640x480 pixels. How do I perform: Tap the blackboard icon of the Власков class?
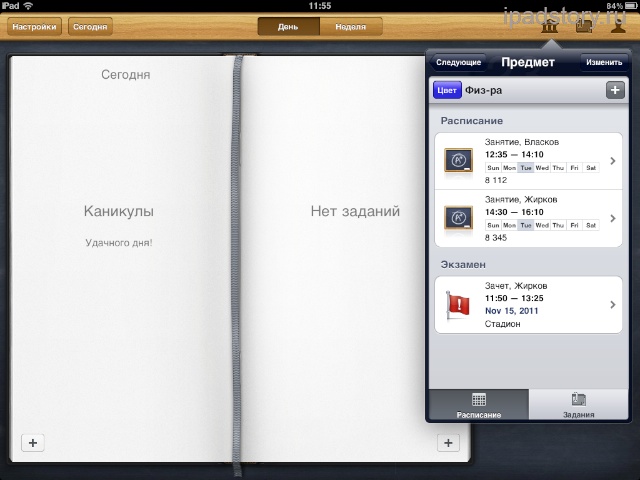click(x=458, y=160)
